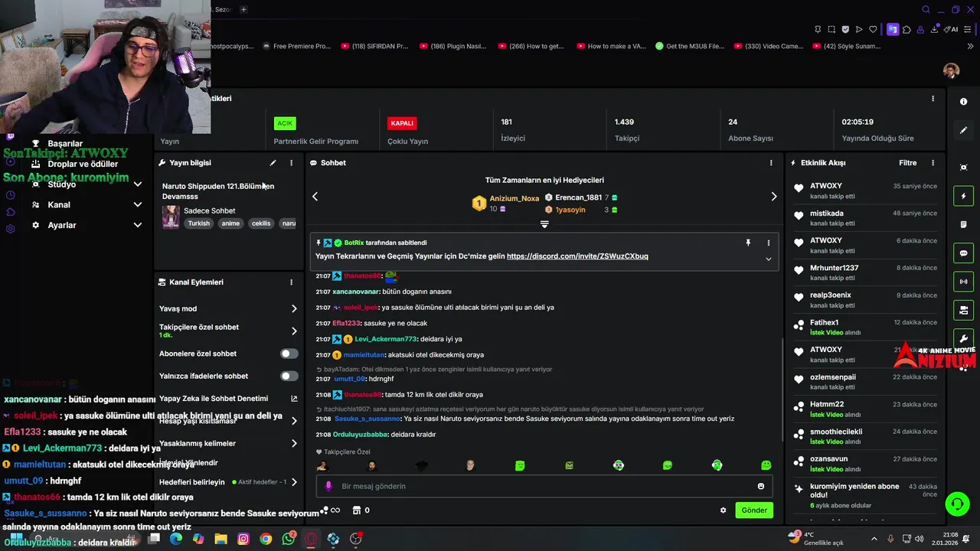Expand the Kanal sidebar section

pos(138,204)
